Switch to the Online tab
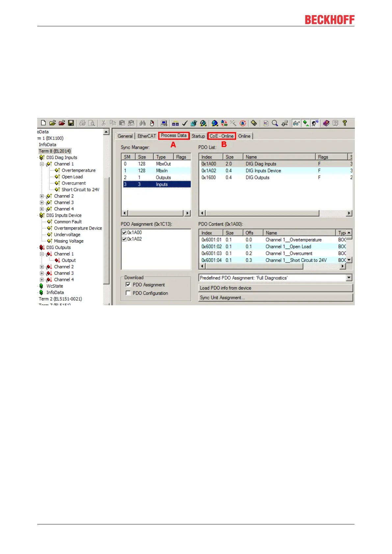 pyautogui.click(x=244, y=136)
